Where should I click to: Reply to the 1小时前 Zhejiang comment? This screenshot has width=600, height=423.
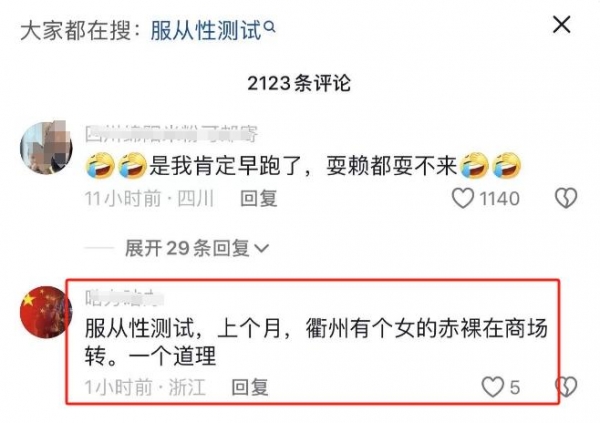coord(250,387)
